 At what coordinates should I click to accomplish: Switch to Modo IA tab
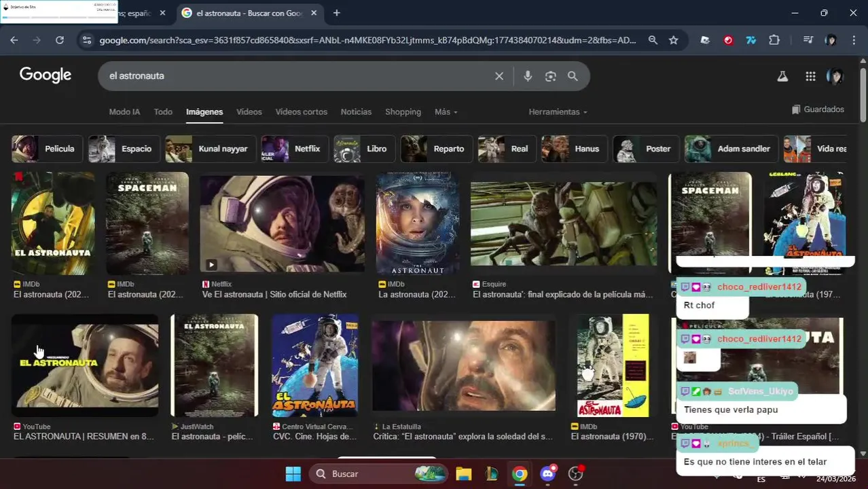[x=124, y=112]
